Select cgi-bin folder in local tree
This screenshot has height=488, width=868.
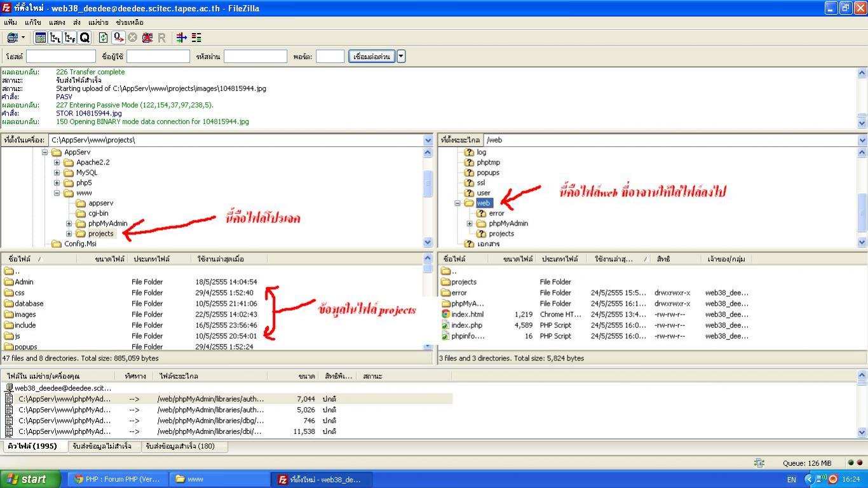[x=98, y=213]
